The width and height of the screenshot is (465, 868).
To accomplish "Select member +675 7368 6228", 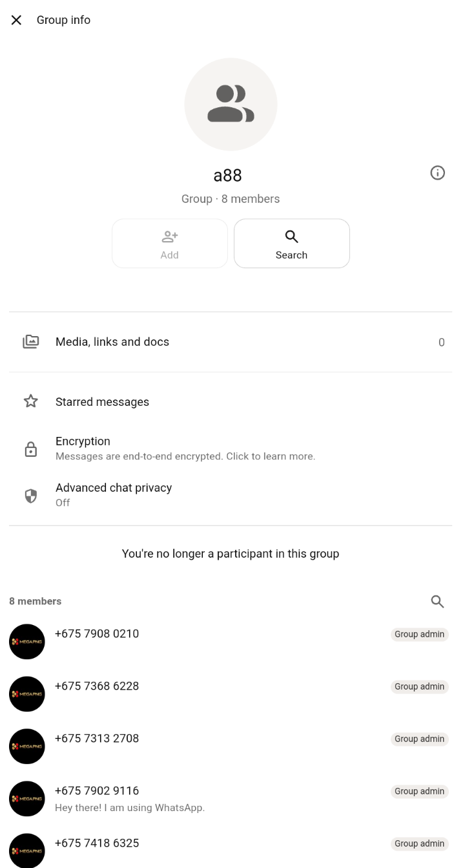I will click(x=231, y=693).
